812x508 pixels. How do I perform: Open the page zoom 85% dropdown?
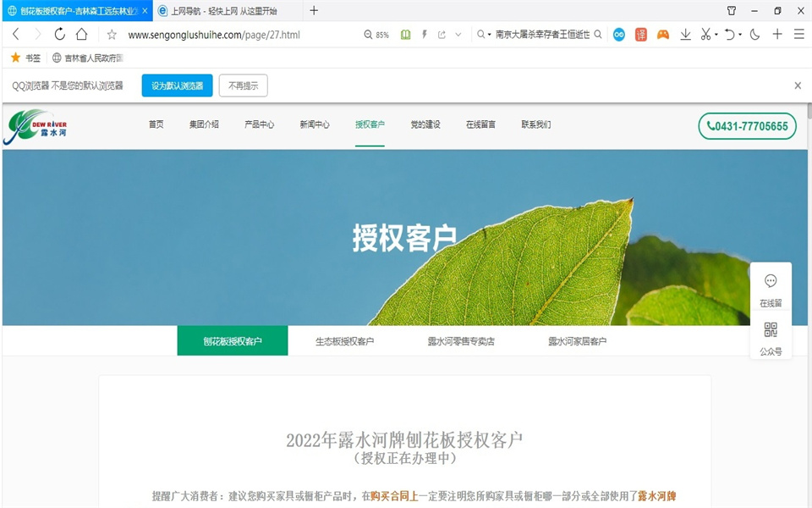pyautogui.click(x=378, y=34)
